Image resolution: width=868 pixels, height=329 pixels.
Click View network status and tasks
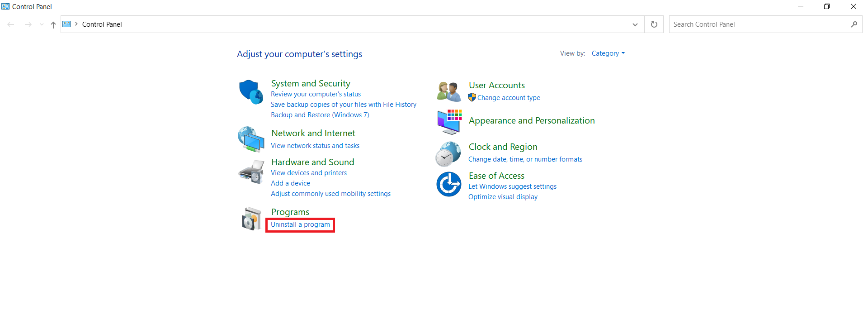coord(315,146)
